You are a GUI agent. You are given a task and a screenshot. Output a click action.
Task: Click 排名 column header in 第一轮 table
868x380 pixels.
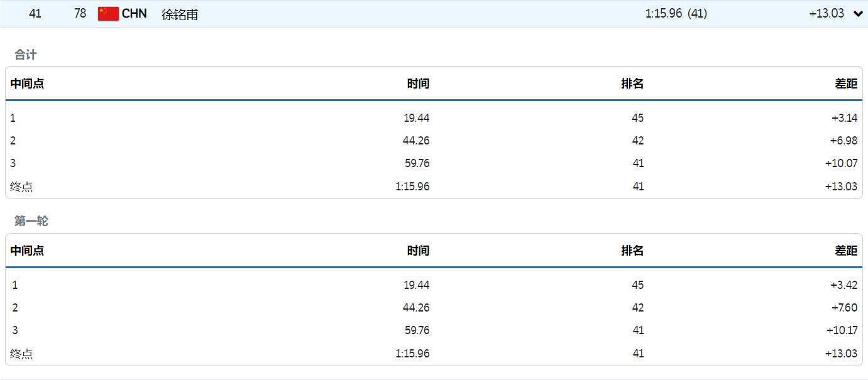pyautogui.click(x=632, y=251)
